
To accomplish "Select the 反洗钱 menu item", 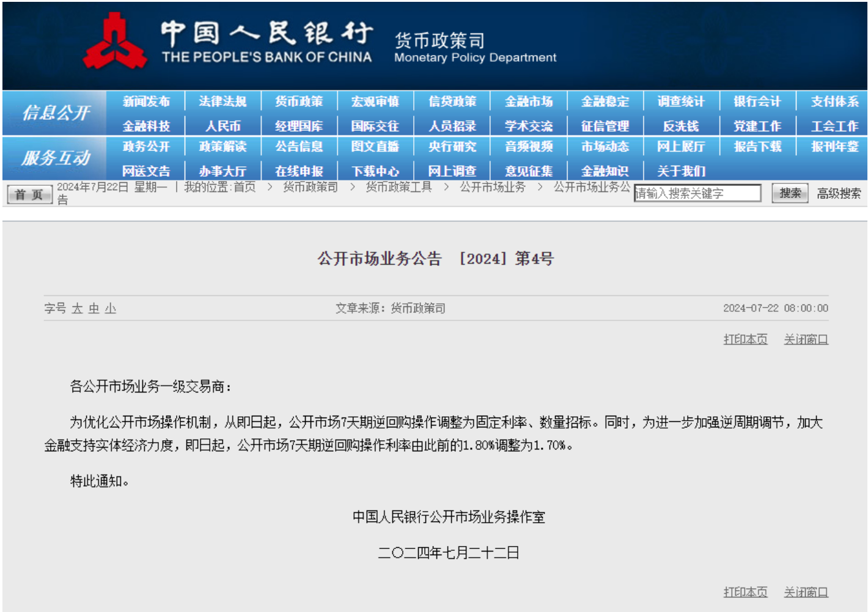I will (x=681, y=127).
